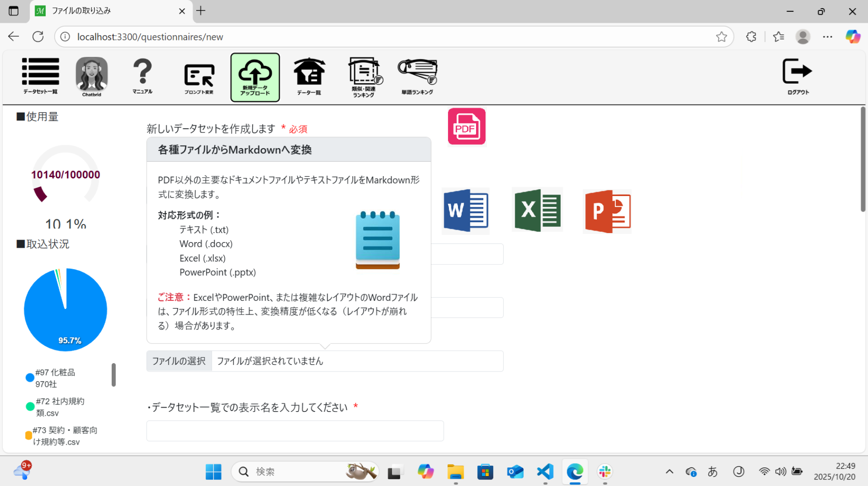Open the 単語ランキング icon
Image resolution: width=868 pixels, height=486 pixels.
(417, 76)
